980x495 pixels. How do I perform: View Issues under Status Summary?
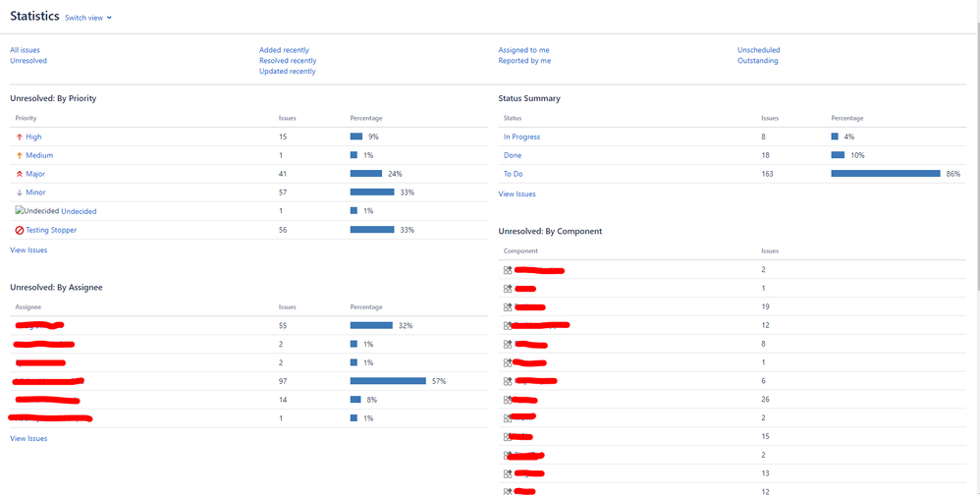[x=517, y=193]
